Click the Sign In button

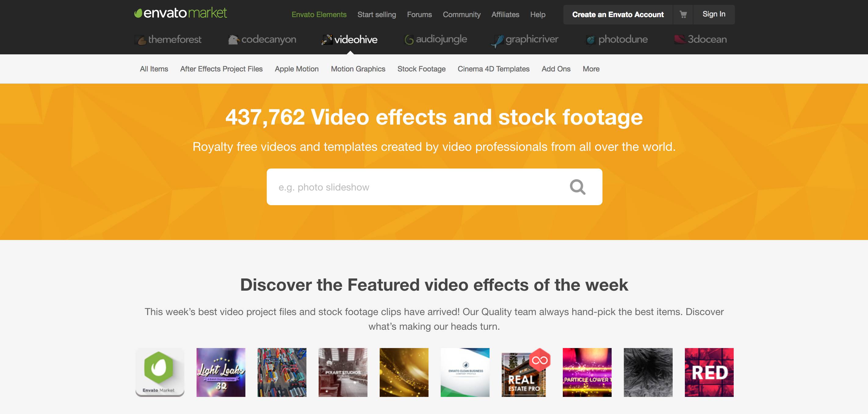tap(714, 14)
